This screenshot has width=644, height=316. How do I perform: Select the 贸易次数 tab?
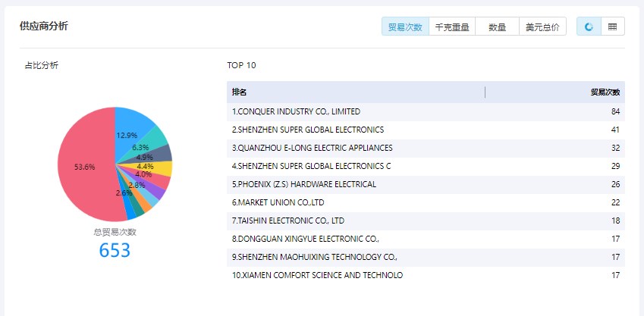tap(405, 27)
